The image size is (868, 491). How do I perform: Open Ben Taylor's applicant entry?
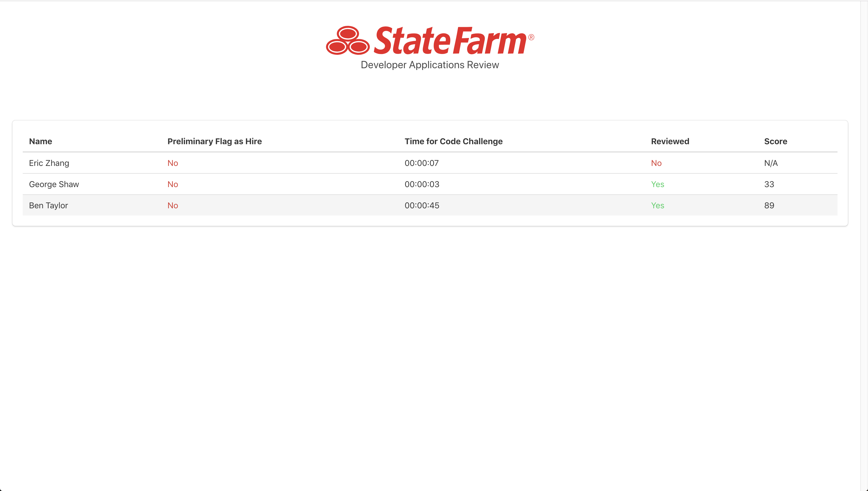click(49, 206)
